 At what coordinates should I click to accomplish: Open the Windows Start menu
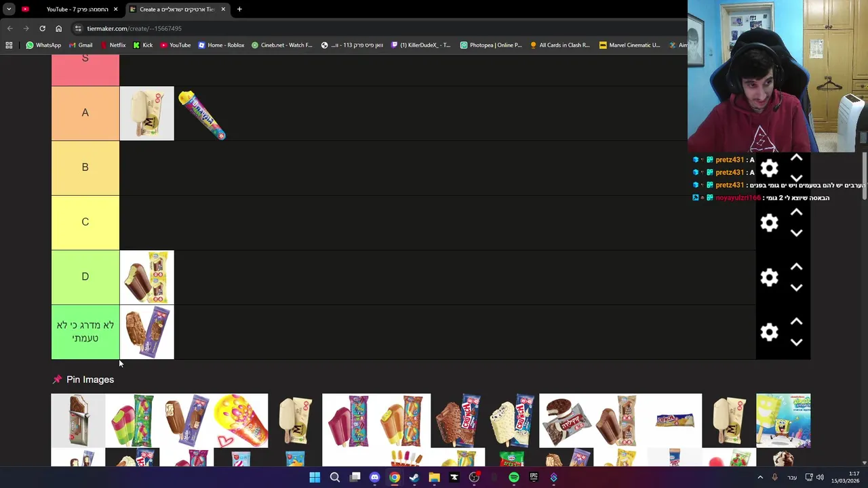click(x=315, y=478)
